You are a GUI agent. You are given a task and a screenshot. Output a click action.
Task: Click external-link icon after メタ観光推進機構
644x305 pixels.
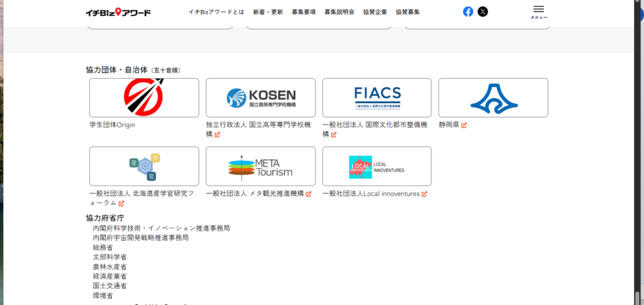point(308,194)
